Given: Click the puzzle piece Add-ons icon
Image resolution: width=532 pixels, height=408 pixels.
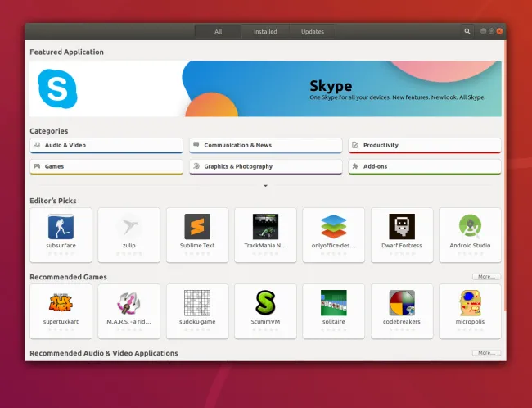Looking at the screenshot, I should click(x=355, y=166).
